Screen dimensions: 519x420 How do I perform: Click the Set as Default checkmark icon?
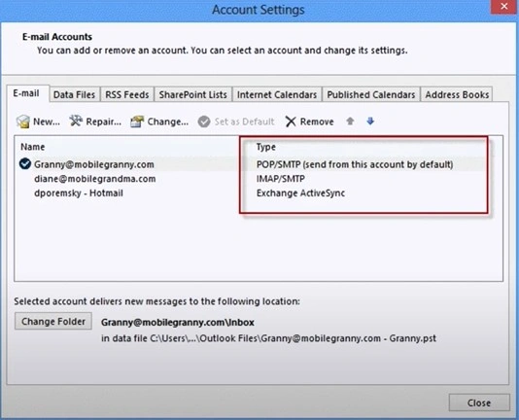click(x=204, y=122)
